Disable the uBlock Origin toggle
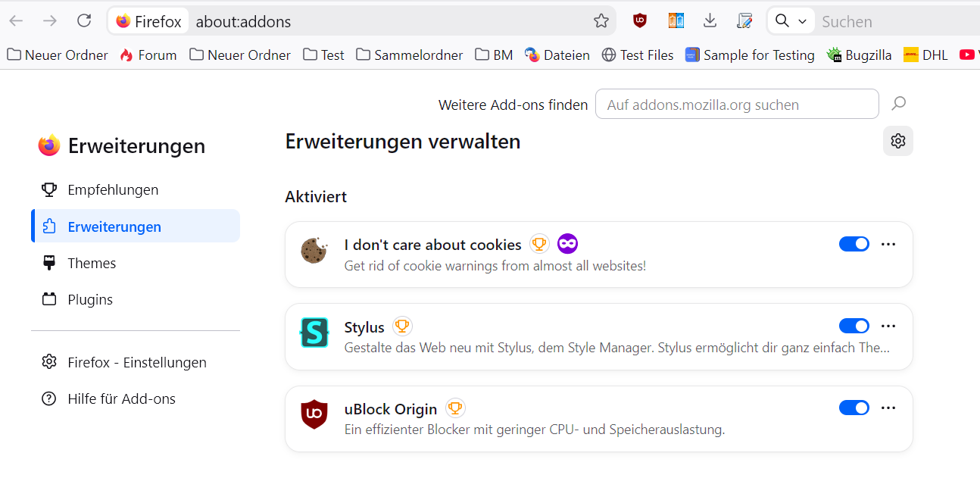 pyautogui.click(x=854, y=408)
